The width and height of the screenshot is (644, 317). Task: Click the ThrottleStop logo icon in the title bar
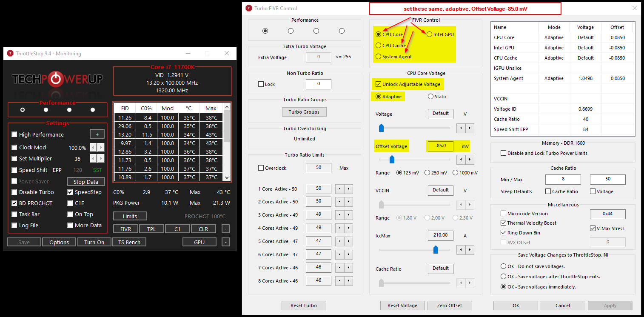9,53
